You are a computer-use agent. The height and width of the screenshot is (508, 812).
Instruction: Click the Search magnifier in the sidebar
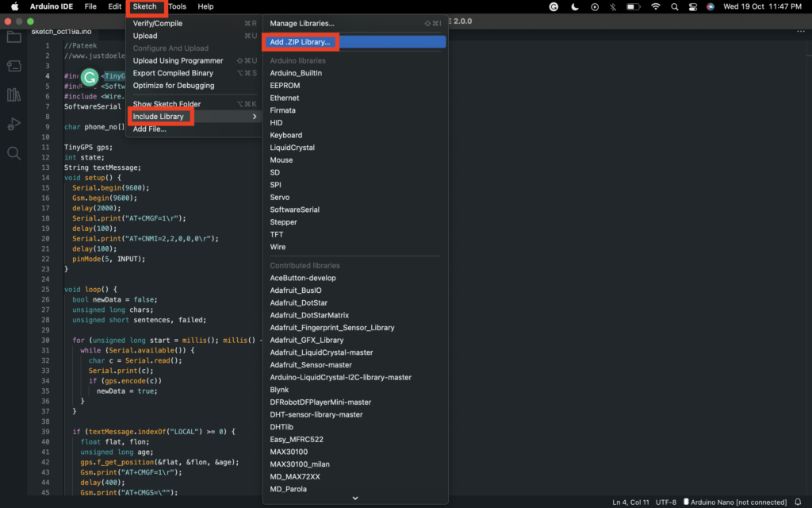pyautogui.click(x=13, y=153)
